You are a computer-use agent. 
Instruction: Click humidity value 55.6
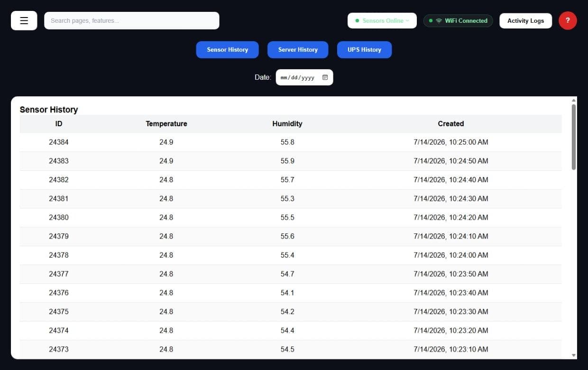click(287, 236)
